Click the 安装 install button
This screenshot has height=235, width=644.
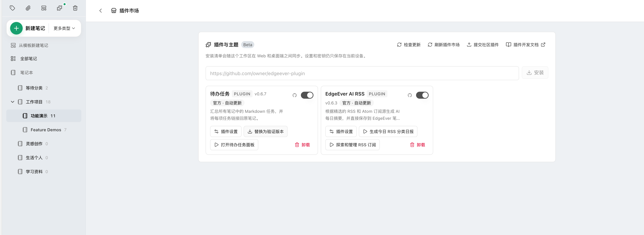535,73
